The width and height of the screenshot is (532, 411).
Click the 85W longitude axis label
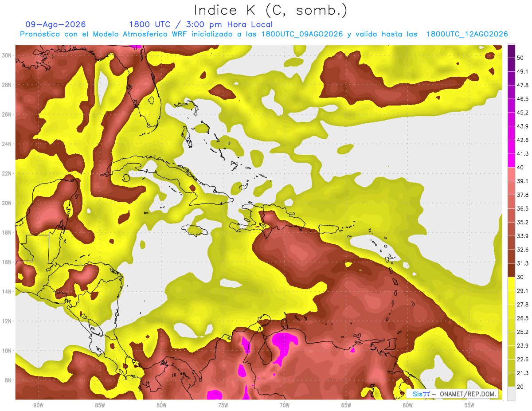click(x=100, y=406)
